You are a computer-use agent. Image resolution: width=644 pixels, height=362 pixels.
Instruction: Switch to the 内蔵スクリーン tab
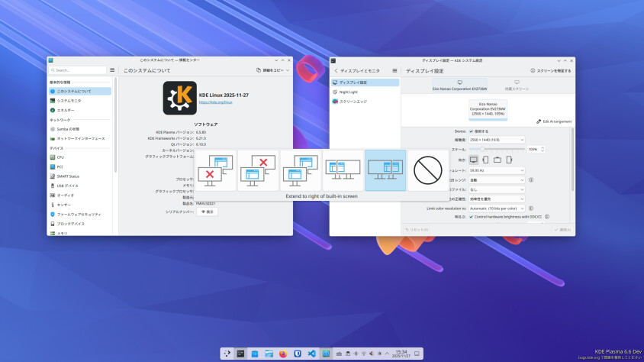(x=517, y=85)
